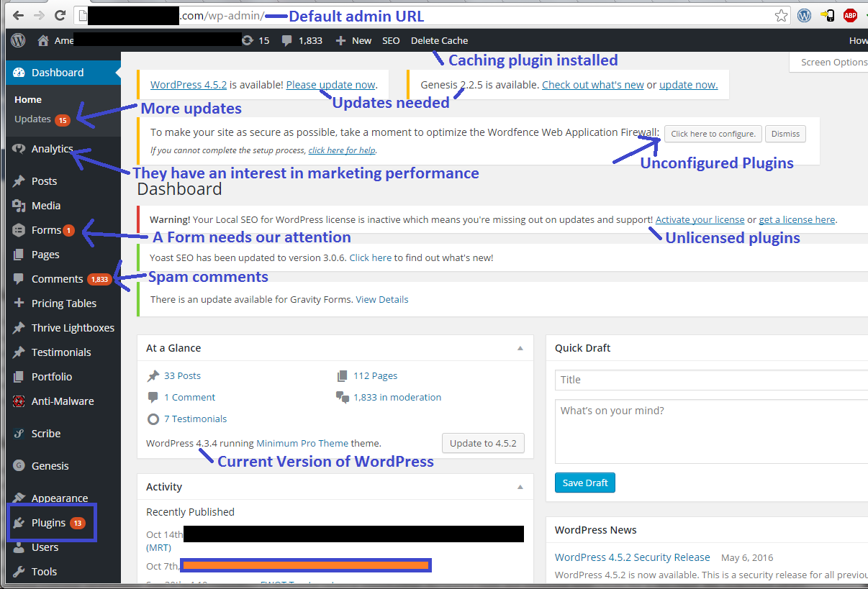Bookmark this page using the star icon

coord(781,15)
